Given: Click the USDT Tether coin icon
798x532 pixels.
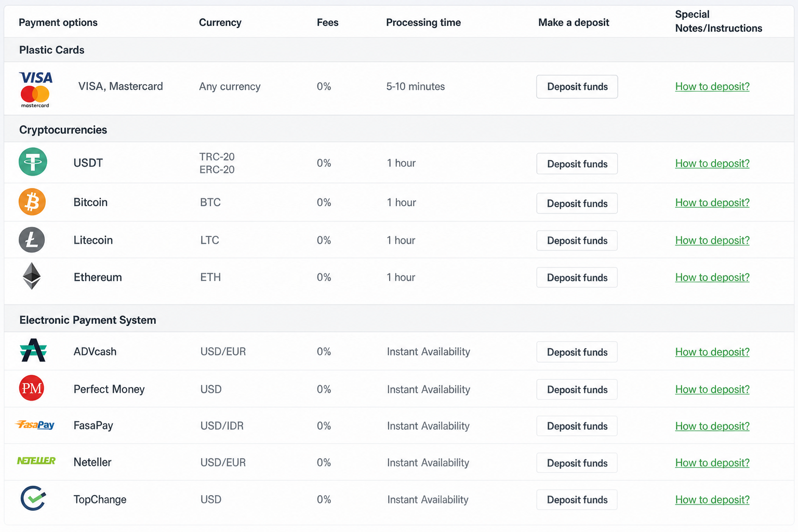Looking at the screenshot, I should click(x=33, y=162).
